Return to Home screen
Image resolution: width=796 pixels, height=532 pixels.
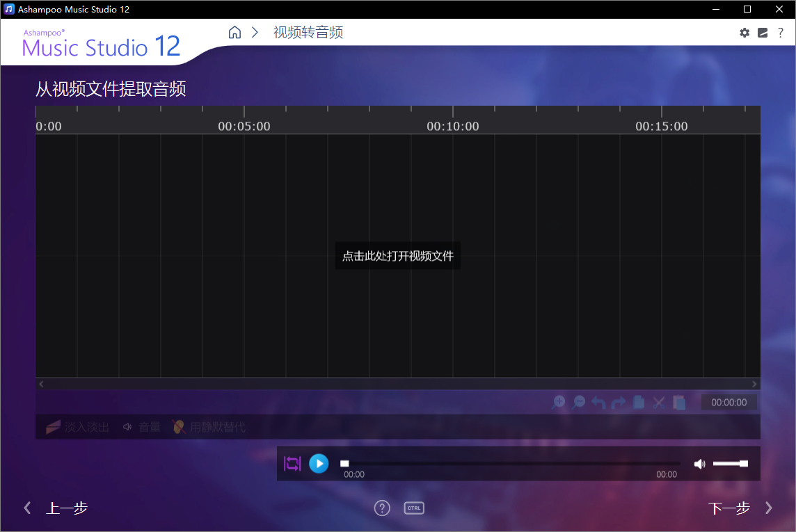pyautogui.click(x=234, y=32)
